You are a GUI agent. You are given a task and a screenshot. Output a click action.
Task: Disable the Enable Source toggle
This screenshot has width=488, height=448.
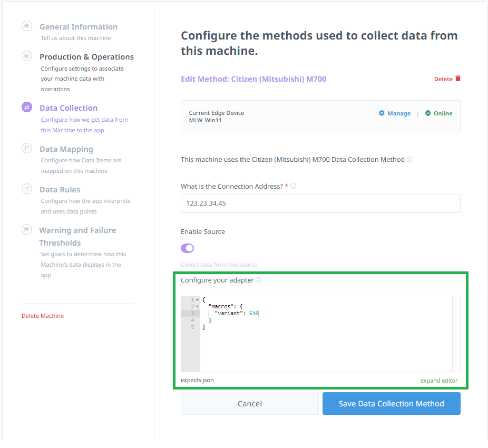click(x=187, y=247)
